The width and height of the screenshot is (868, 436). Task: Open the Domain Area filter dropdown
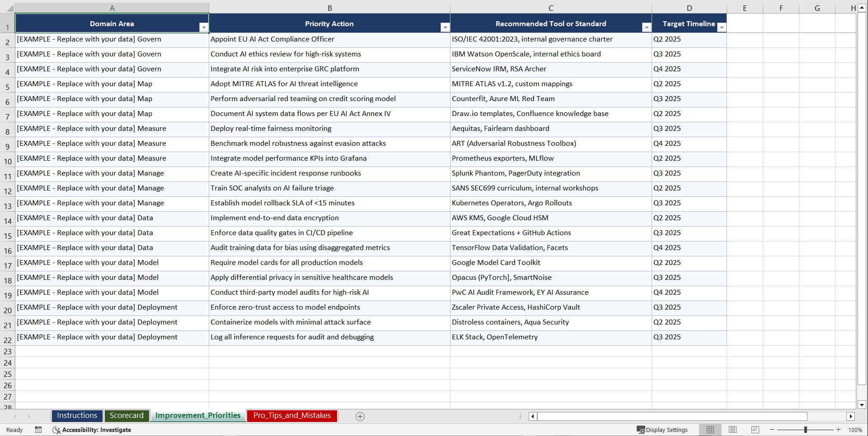(x=204, y=27)
